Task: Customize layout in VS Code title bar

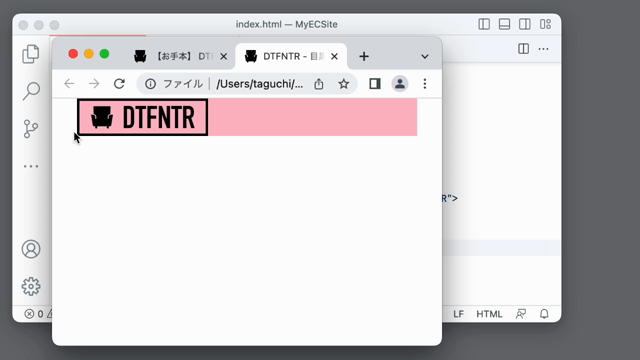Action: click(x=545, y=24)
